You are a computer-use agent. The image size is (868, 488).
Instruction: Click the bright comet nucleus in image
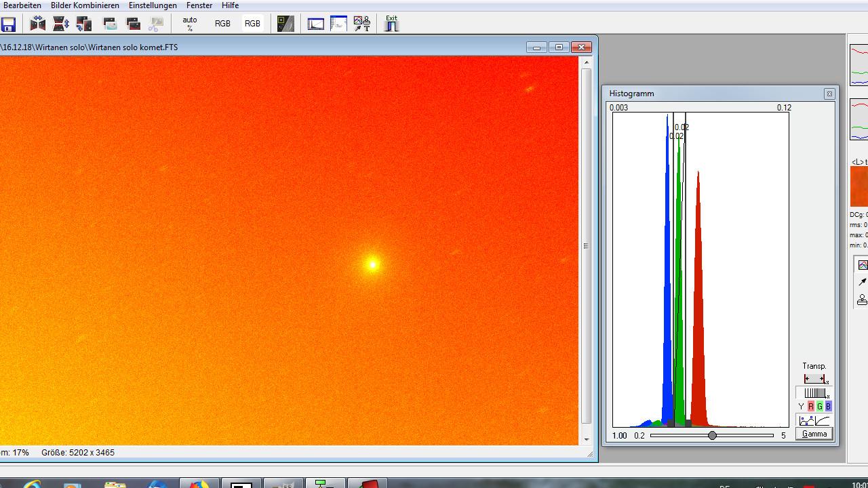[372, 264]
